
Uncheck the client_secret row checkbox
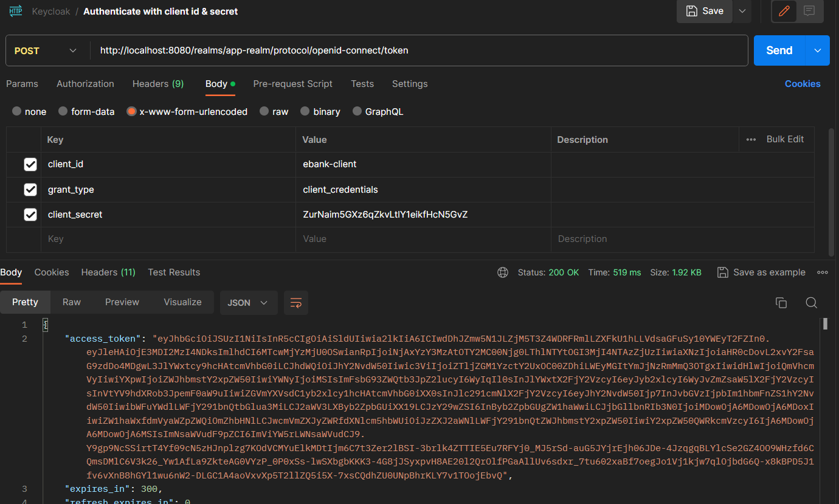coord(30,215)
